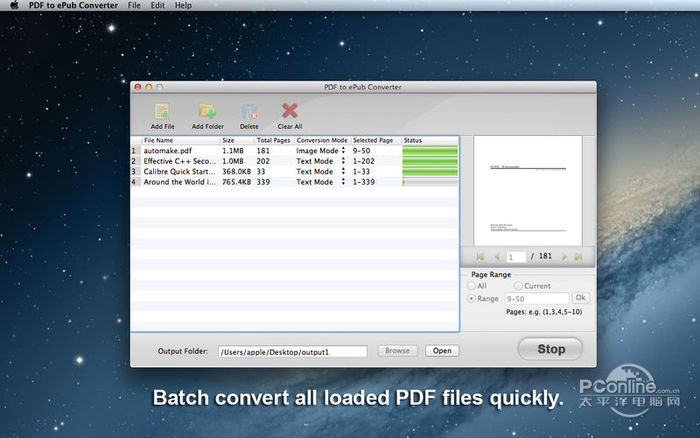
Task: Open conversion mode dropdown for Effective C++ row
Action: pos(343,161)
